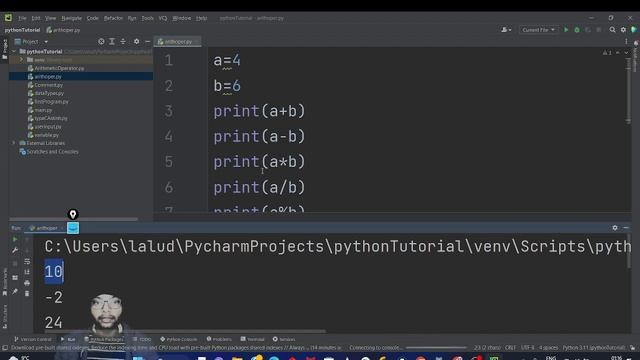The width and height of the screenshot is (640, 360).
Task: Open user account dropdown in toolbar
Action: [x=506, y=30]
